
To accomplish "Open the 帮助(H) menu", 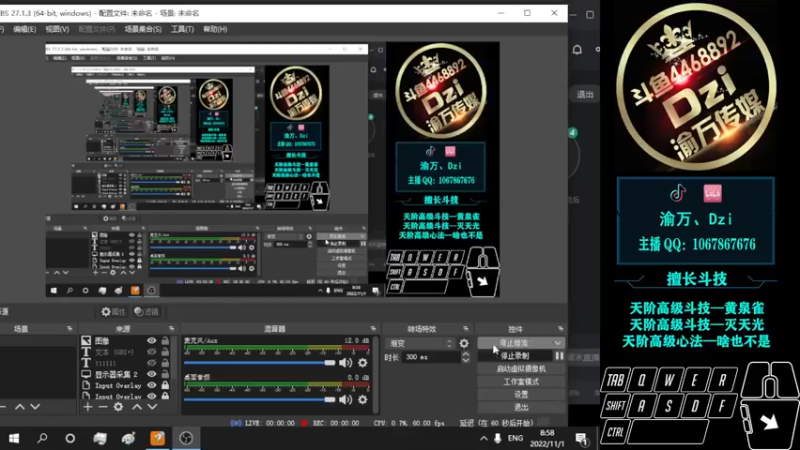I will click(215, 29).
